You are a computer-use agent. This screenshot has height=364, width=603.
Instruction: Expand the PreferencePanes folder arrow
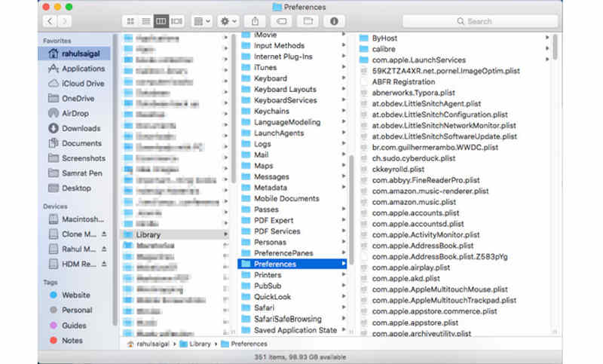(343, 252)
